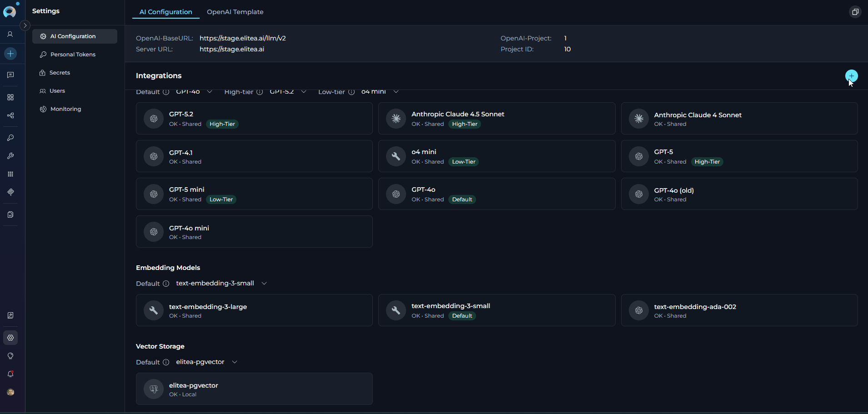Image resolution: width=868 pixels, height=414 pixels.
Task: Open the default vector storage dropdown elitea-pgvector
Action: coord(207,362)
